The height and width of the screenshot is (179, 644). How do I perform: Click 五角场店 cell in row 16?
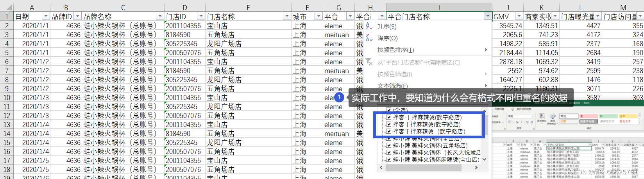pyautogui.click(x=248, y=152)
